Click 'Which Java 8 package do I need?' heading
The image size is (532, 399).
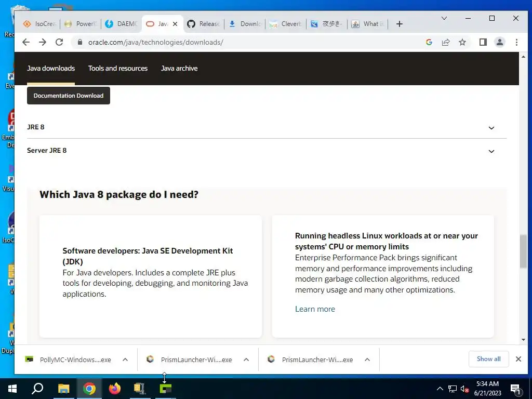coord(119,194)
